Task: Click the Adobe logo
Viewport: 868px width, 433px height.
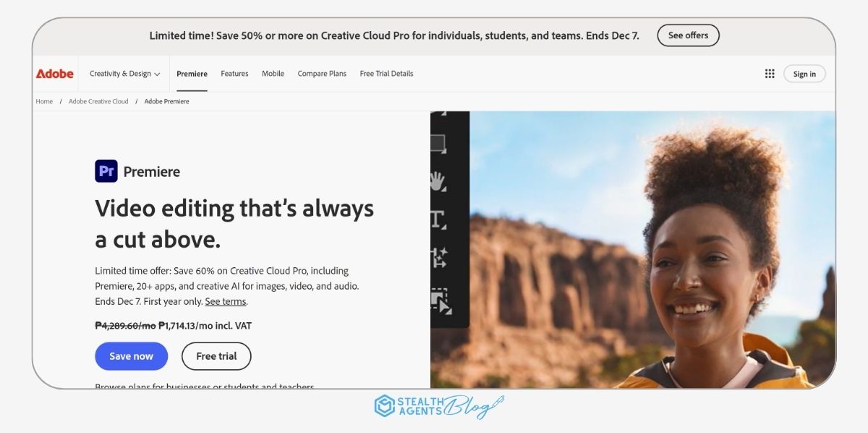Action: click(55, 74)
